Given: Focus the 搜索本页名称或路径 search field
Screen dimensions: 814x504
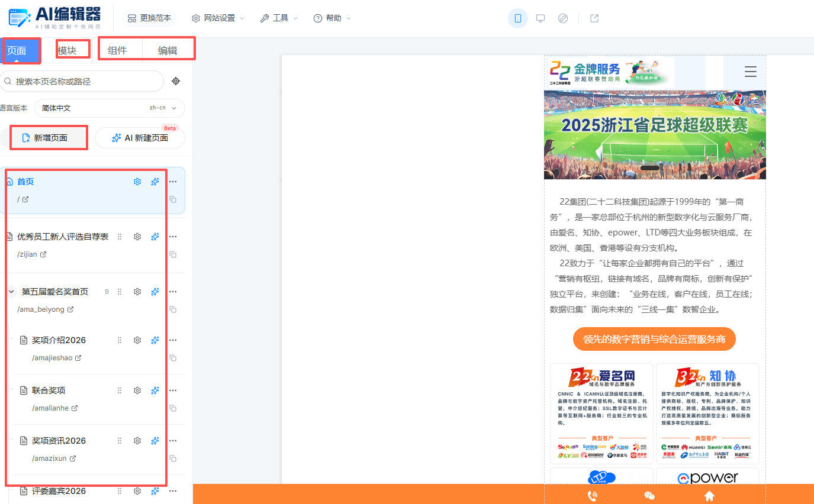Looking at the screenshot, I should coord(82,81).
